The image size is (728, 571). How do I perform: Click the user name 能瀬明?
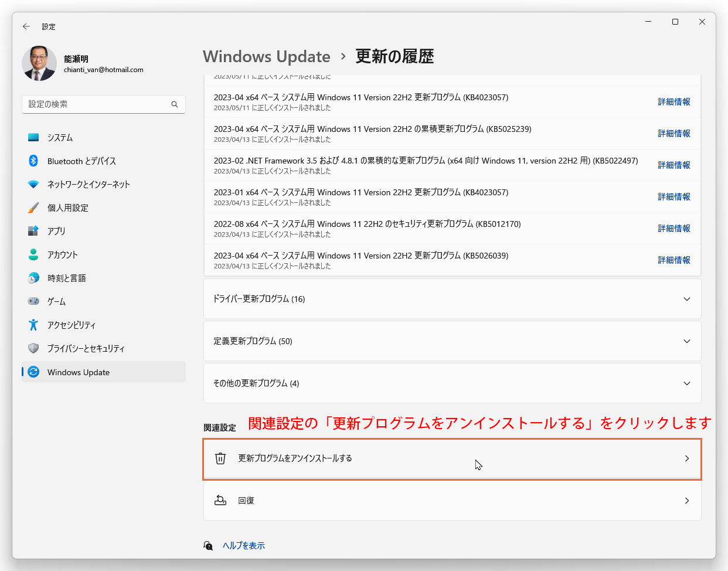[76, 59]
